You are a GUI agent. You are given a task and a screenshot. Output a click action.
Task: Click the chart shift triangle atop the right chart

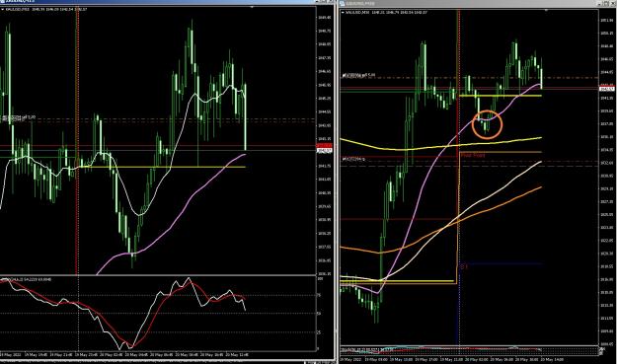(x=546, y=10)
